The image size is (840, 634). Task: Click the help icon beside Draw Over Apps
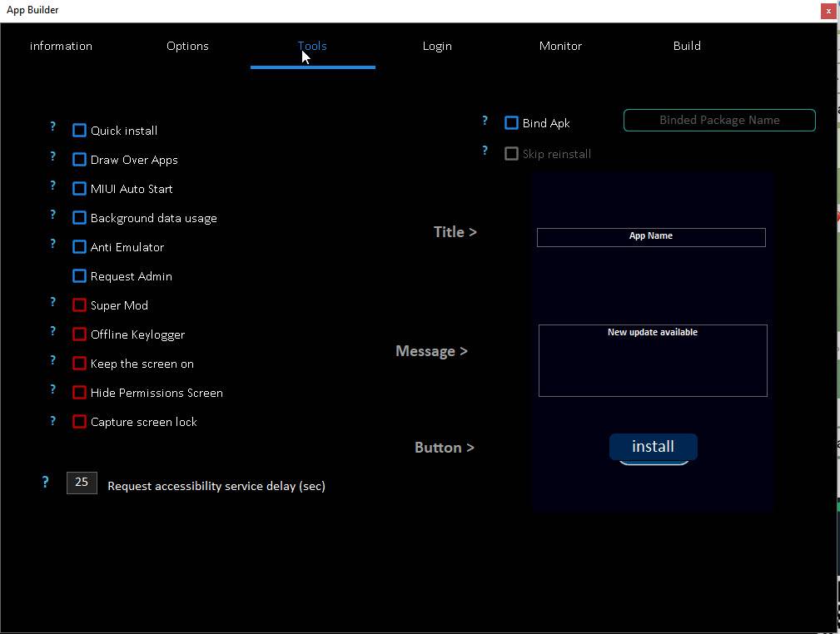pyautogui.click(x=52, y=156)
